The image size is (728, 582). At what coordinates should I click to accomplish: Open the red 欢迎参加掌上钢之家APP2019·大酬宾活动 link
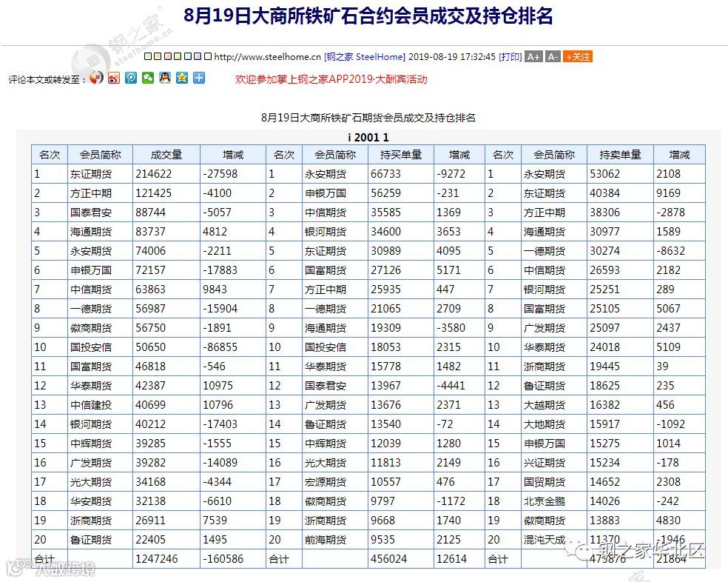tap(331, 79)
